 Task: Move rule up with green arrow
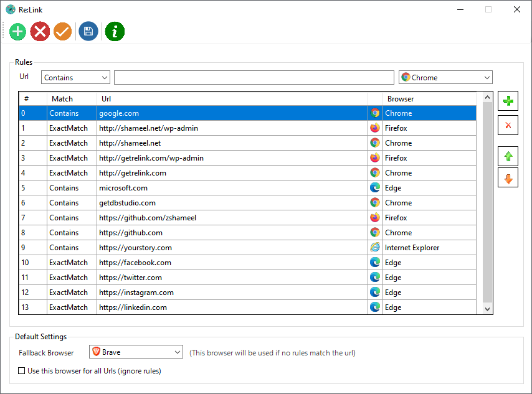(508, 156)
